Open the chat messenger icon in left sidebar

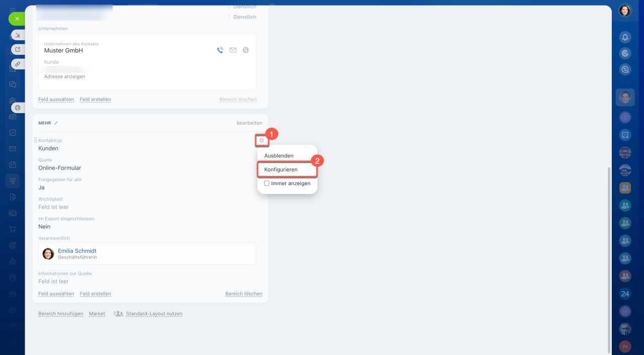[13, 84]
